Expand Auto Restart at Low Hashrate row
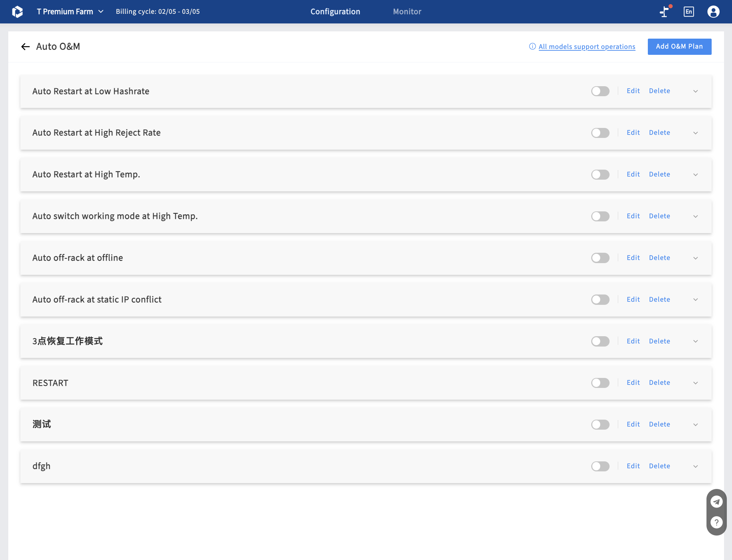732x560 pixels. click(x=695, y=91)
